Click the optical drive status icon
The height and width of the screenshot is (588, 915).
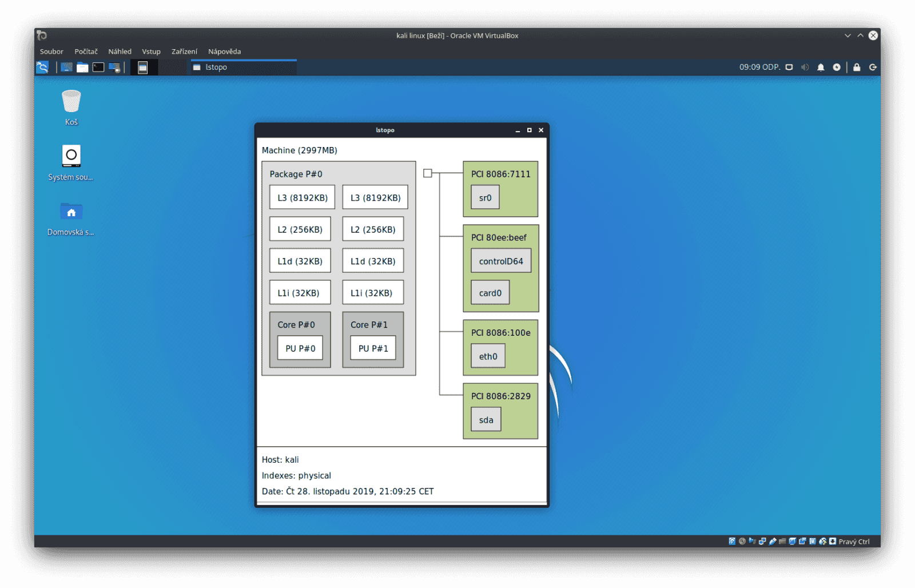(x=741, y=541)
